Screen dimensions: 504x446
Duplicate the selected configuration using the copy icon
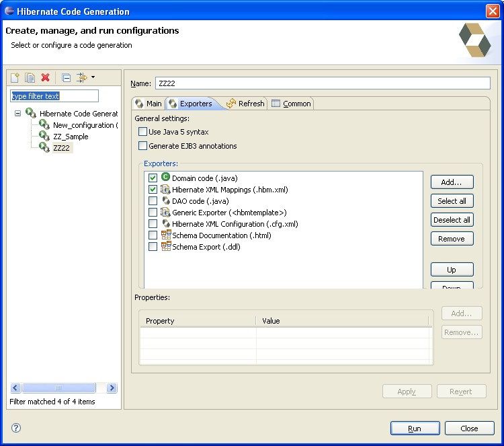coord(30,77)
